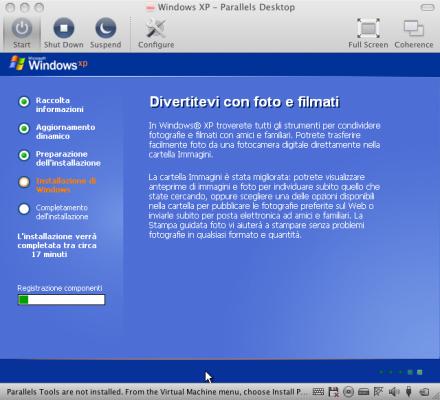Click the shared folders status icon
This screenshot has height=400, width=440.
tap(424, 392)
